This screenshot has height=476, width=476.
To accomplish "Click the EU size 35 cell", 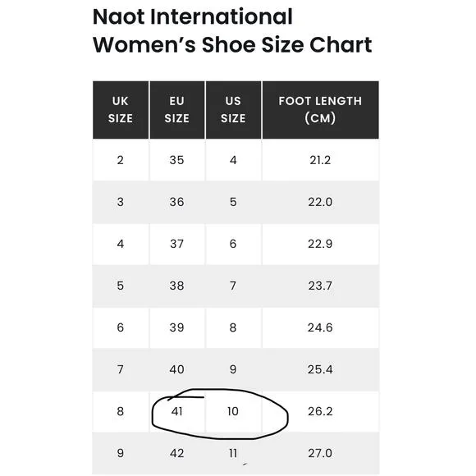I will (x=177, y=160).
